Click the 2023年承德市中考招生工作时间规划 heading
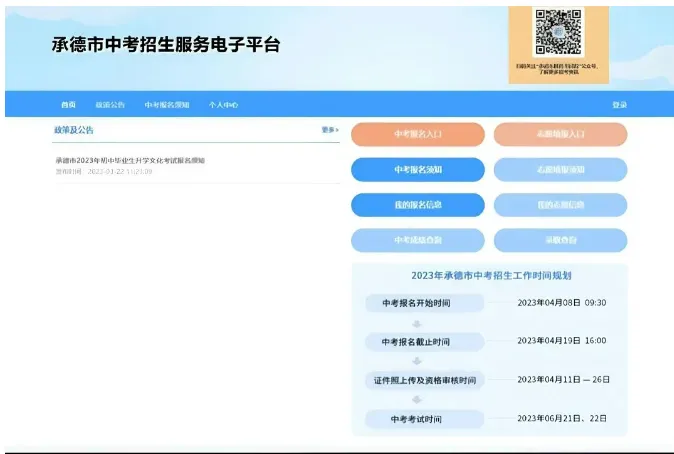Viewport: 674px width, 454px height. click(491, 276)
